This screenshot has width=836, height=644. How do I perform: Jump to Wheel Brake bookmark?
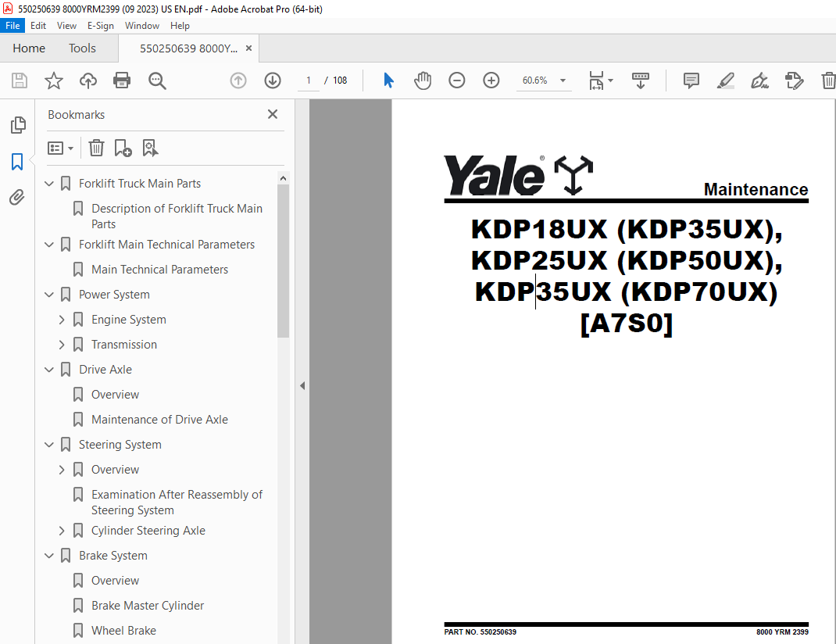[x=123, y=631]
